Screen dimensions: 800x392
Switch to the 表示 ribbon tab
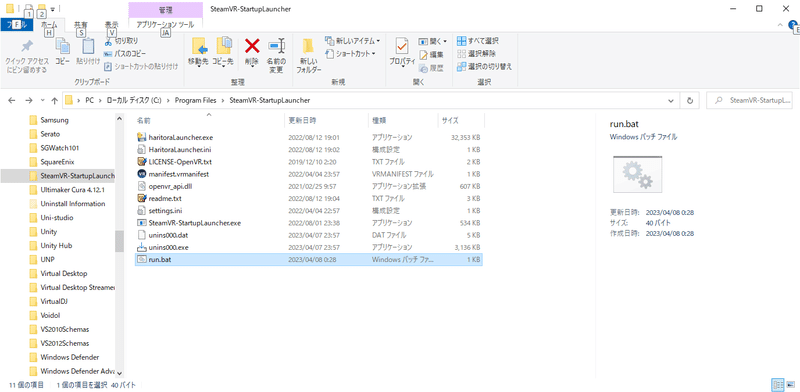click(x=111, y=24)
